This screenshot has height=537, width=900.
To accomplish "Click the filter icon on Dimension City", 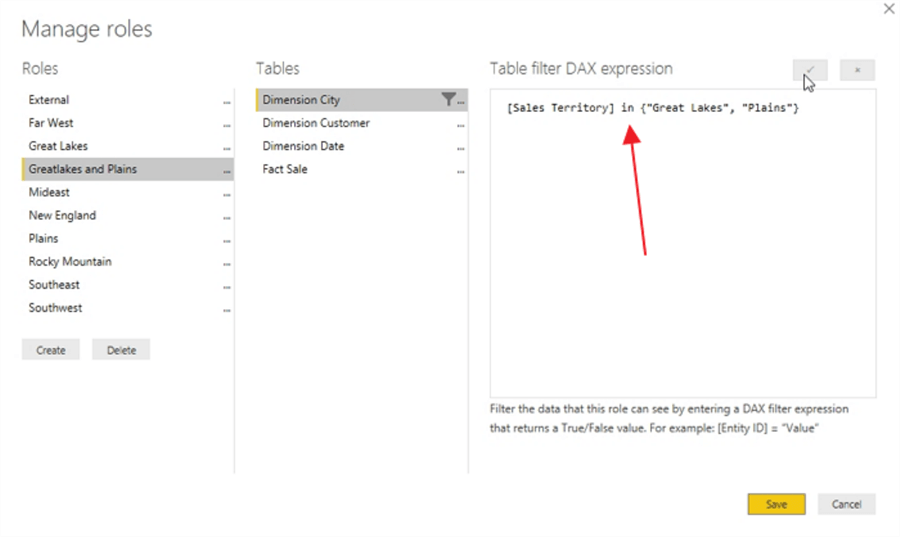I will tap(448, 99).
